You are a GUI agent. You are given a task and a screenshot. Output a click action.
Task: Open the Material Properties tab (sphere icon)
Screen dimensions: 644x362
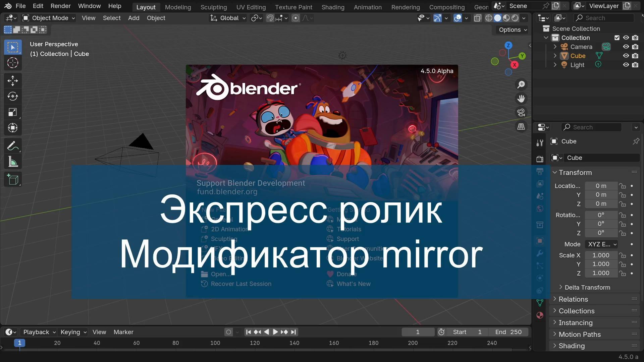pyautogui.click(x=540, y=315)
